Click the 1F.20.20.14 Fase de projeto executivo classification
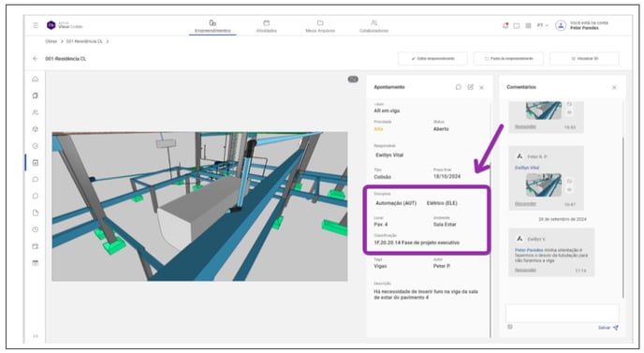 tap(417, 243)
